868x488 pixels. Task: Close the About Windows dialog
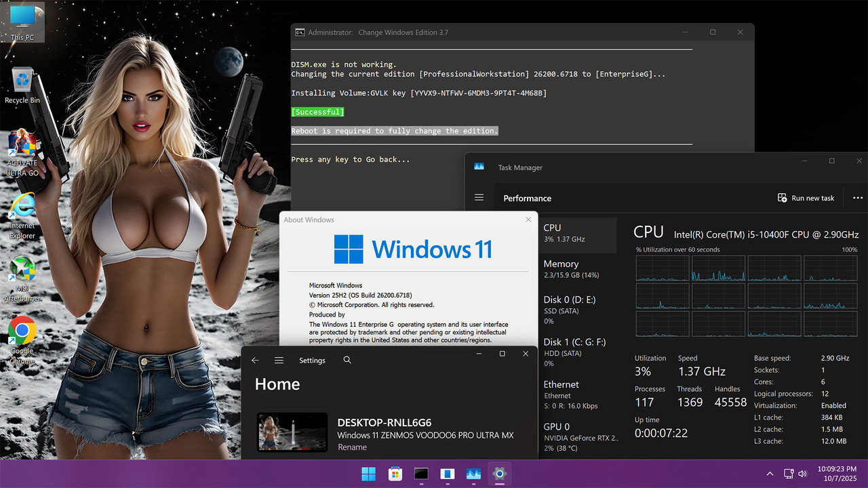[x=528, y=220]
